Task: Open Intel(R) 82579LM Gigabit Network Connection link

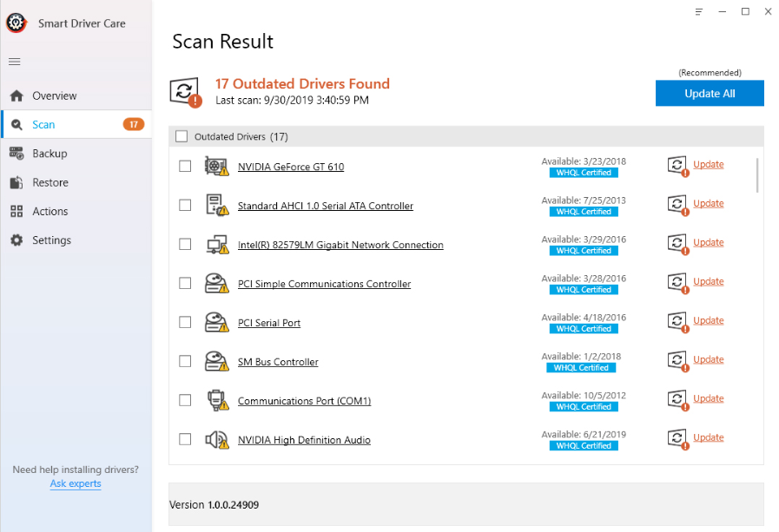Action: pyautogui.click(x=340, y=245)
